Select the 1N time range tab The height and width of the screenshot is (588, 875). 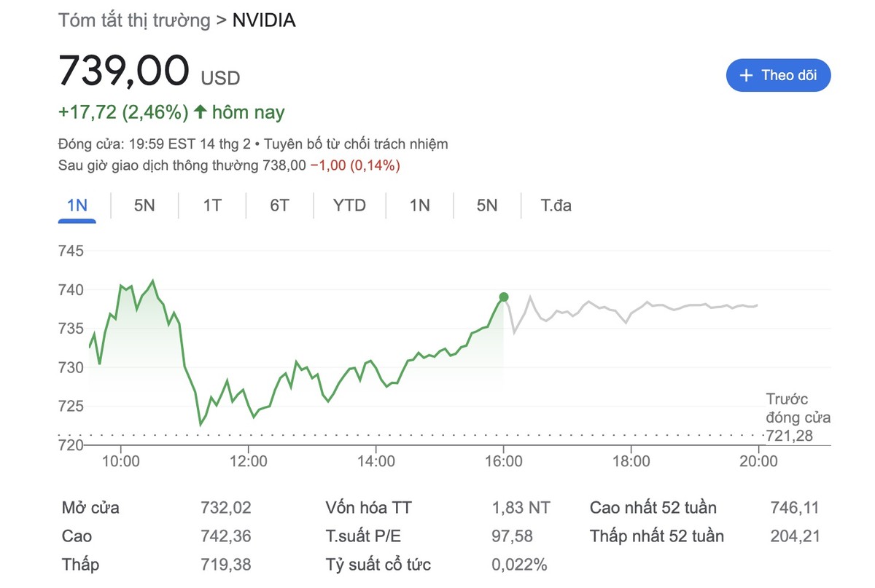tap(77, 205)
